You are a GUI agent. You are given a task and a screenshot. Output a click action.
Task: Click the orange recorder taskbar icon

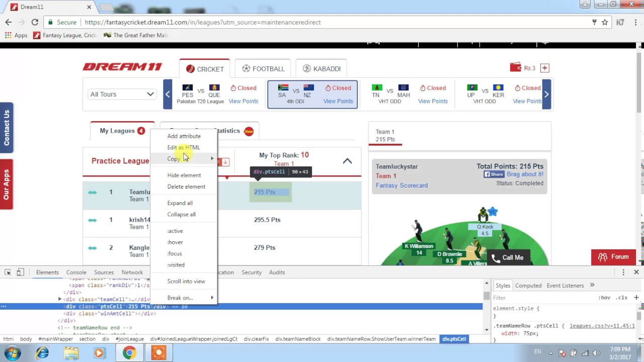(x=158, y=353)
